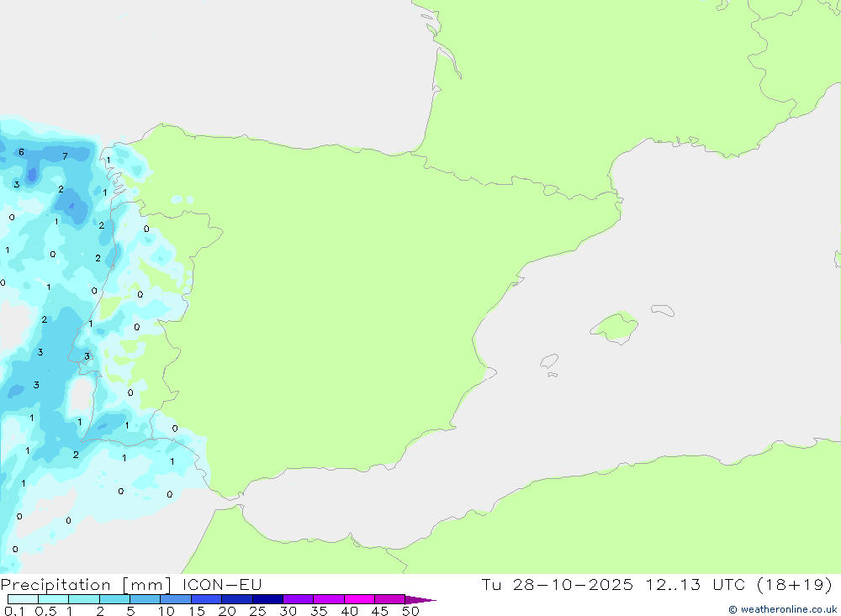Select the 25–30 mm navy legend swatch

pos(267,599)
